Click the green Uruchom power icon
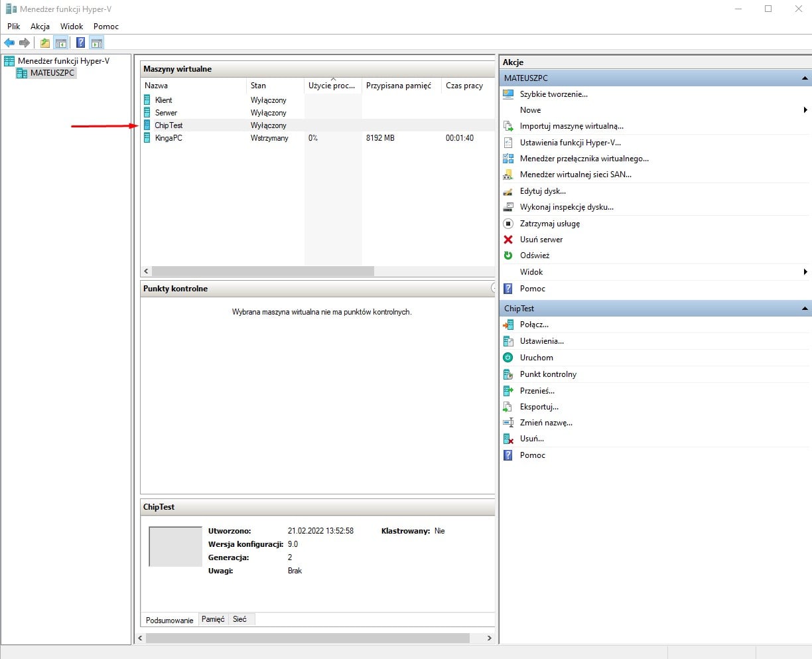 [x=508, y=358]
